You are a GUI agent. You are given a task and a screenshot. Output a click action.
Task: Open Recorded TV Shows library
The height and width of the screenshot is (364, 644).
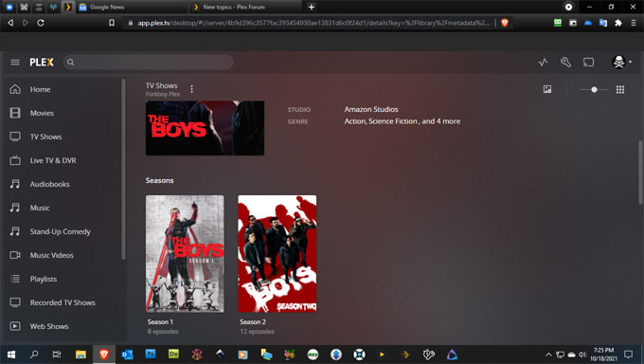(x=63, y=302)
